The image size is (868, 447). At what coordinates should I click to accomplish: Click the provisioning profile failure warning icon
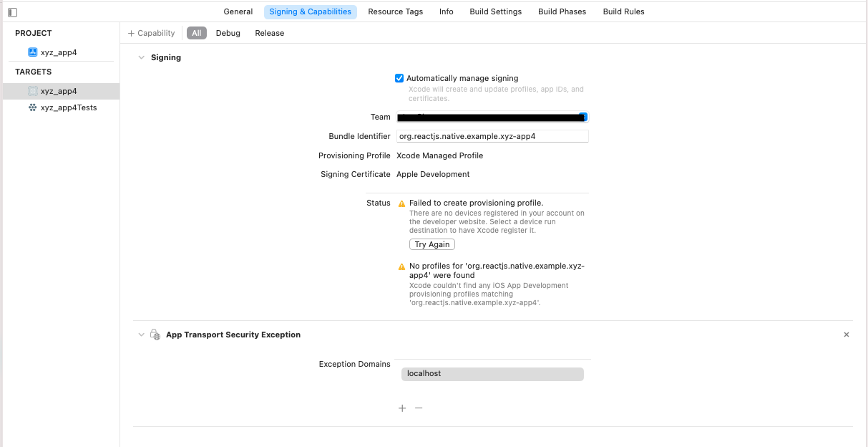(401, 203)
